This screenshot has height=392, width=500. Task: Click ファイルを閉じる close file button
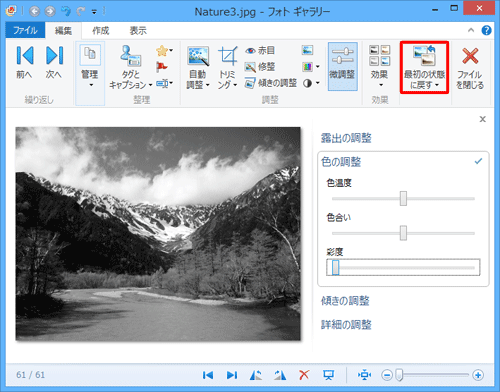470,67
